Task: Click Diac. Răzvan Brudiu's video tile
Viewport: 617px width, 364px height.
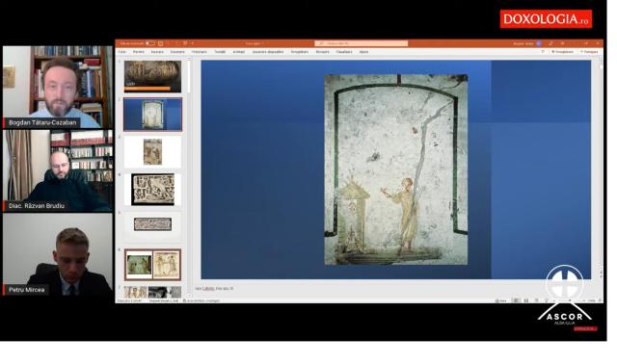Action: click(58, 171)
